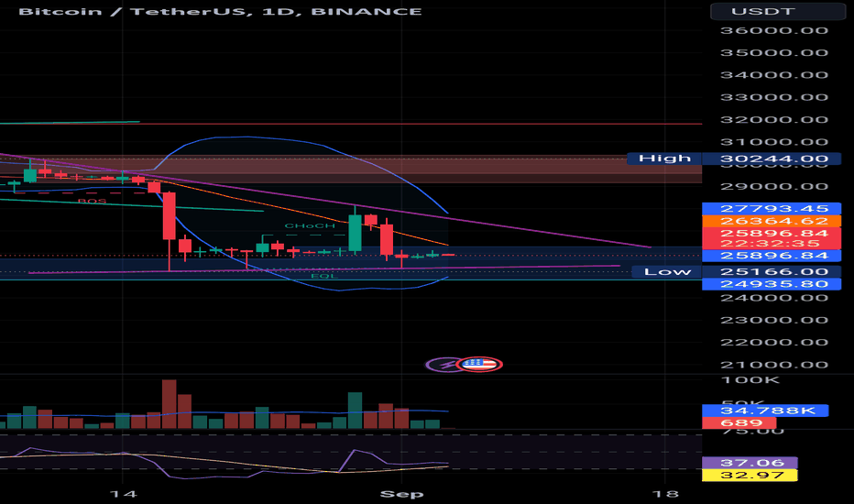Click the 32000.00 price scale tick
The height and width of the screenshot is (504, 854).
tap(774, 120)
